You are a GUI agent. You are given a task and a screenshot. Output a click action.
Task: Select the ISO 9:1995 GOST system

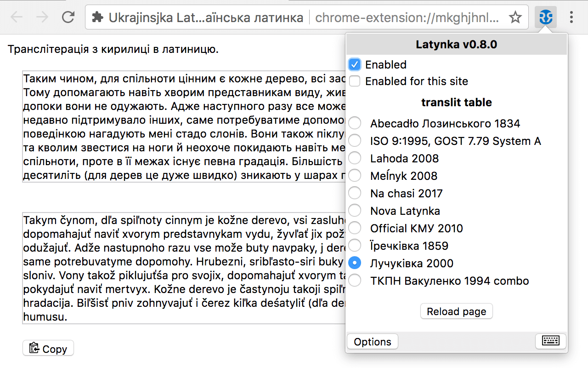coord(354,140)
